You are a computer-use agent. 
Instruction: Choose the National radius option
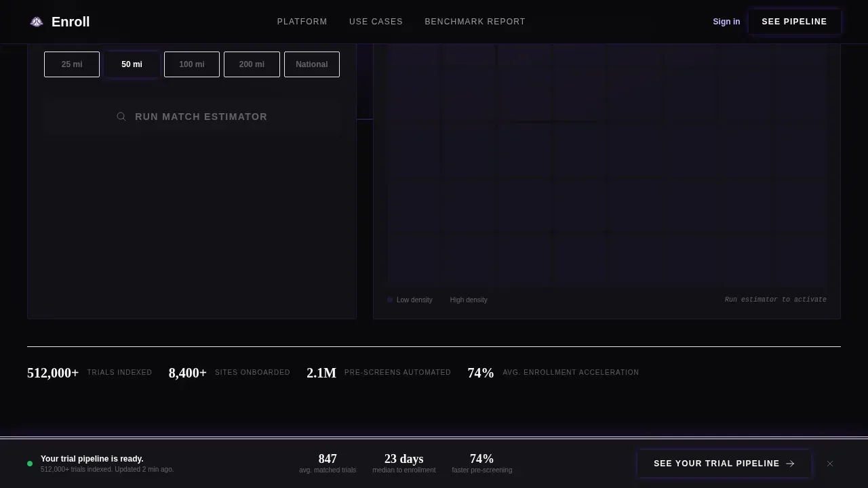click(312, 64)
